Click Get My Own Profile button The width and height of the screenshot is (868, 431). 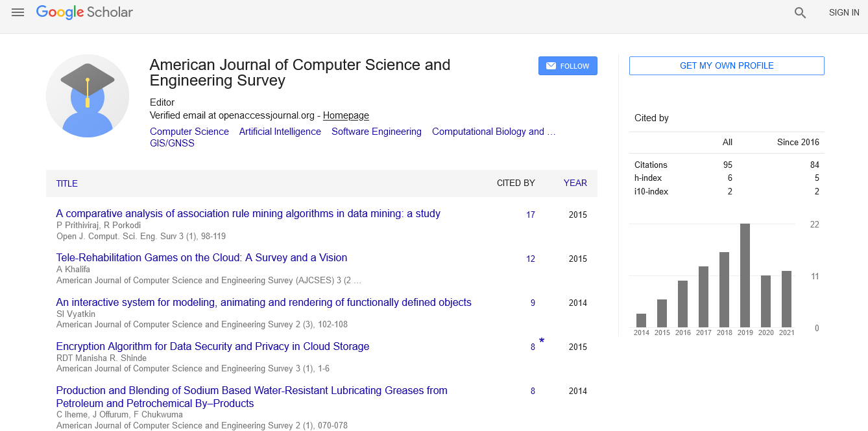click(x=727, y=66)
